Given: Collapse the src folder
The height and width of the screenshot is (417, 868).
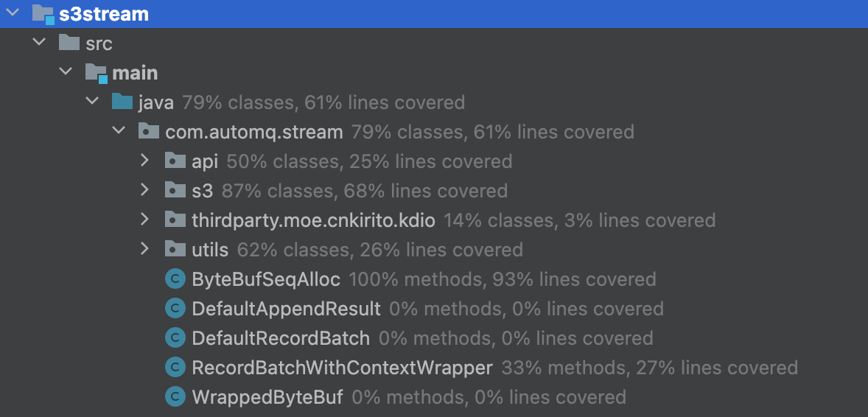Looking at the screenshot, I should tap(39, 43).
